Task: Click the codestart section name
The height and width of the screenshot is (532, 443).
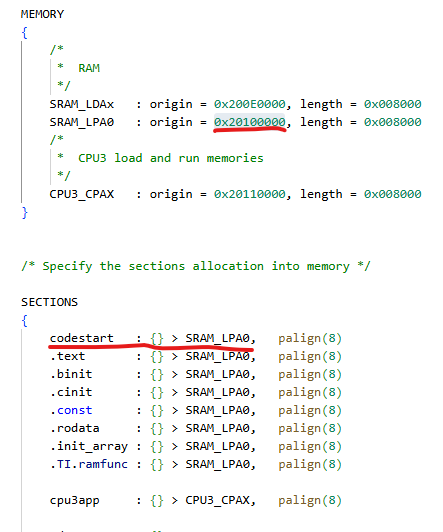Action: [81, 338]
